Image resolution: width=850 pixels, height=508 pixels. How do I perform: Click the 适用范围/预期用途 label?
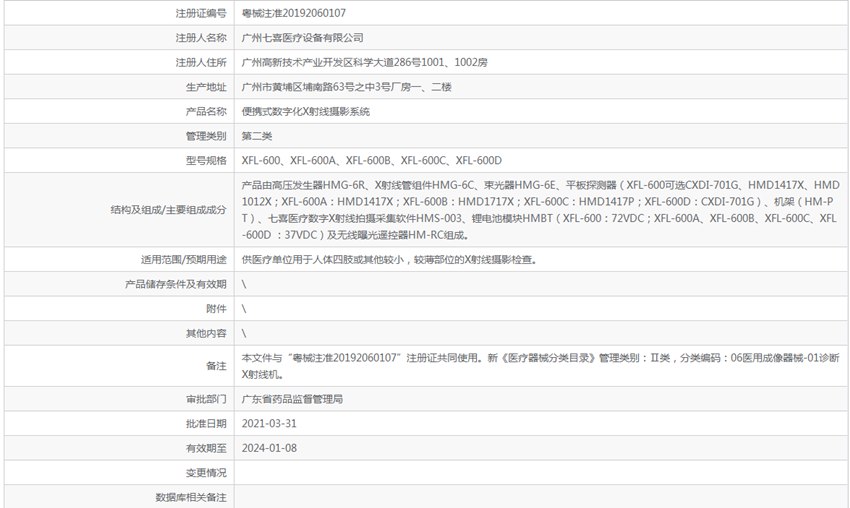(x=184, y=260)
